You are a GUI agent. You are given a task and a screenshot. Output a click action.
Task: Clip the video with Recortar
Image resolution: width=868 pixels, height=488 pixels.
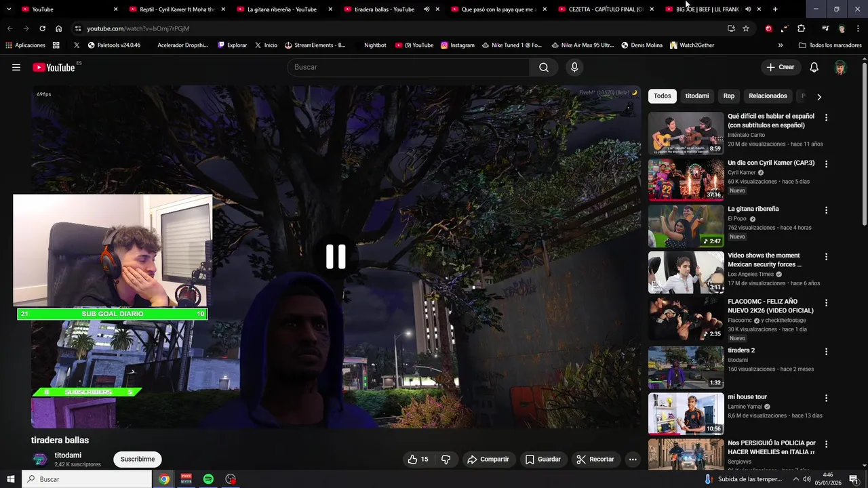[x=595, y=460]
